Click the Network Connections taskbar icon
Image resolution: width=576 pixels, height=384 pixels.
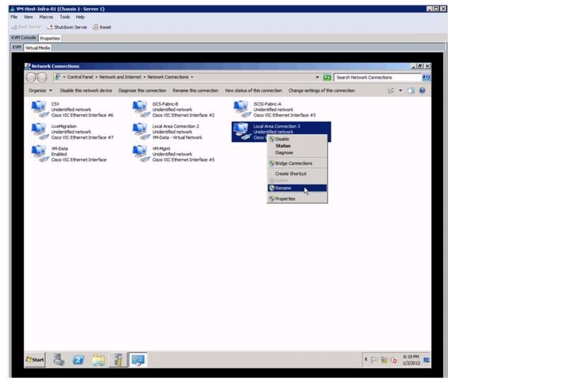138,359
